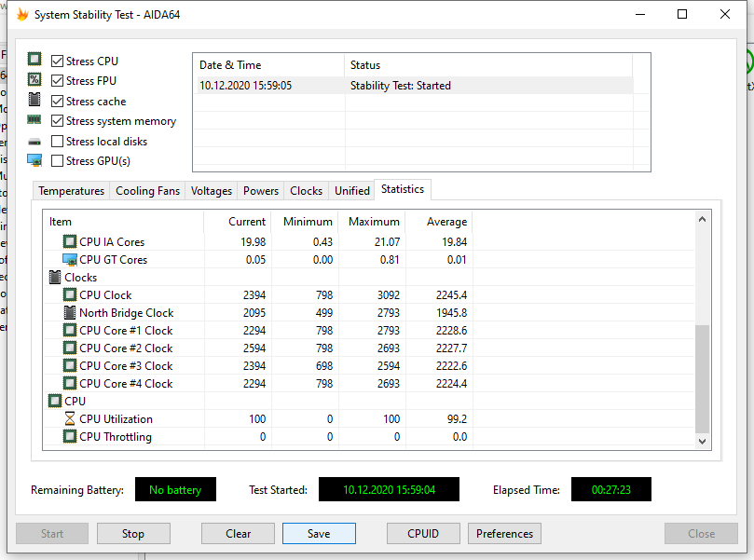Click the North Bridge Clock chip icon
This screenshot has height=560, width=754.
pyautogui.click(x=70, y=312)
